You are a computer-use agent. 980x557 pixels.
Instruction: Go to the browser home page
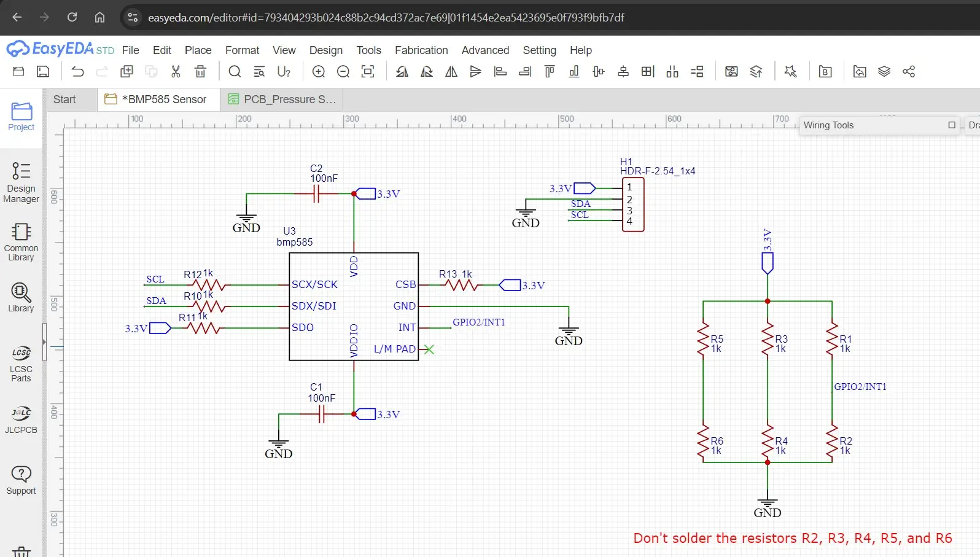point(99,17)
